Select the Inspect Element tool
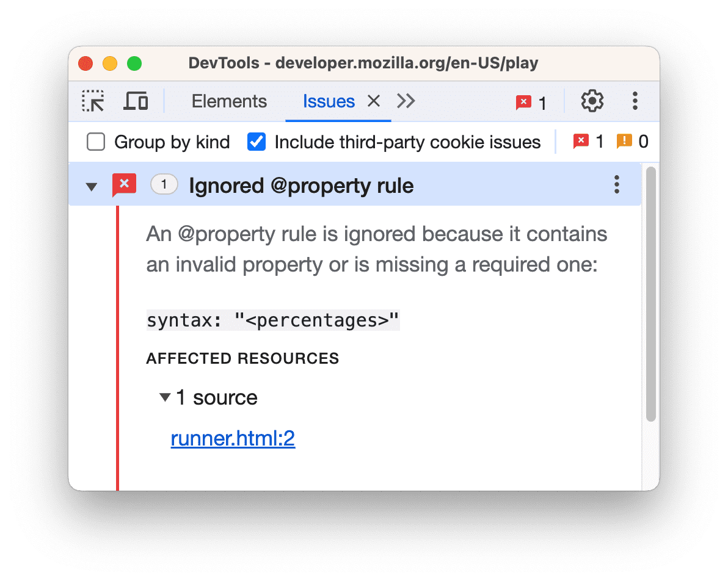The image size is (728, 581). coord(92,101)
